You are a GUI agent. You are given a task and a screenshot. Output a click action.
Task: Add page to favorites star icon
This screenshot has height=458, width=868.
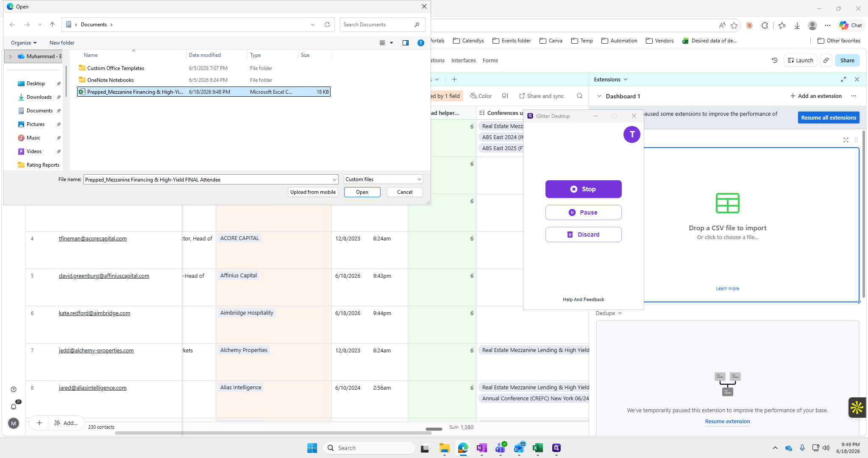coord(734,25)
